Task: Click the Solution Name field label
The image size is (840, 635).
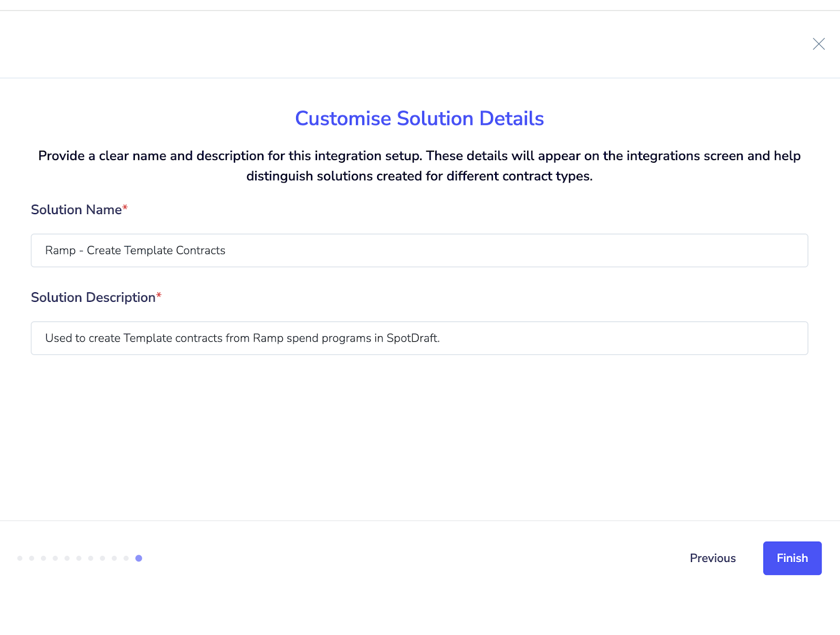Action: tap(77, 209)
